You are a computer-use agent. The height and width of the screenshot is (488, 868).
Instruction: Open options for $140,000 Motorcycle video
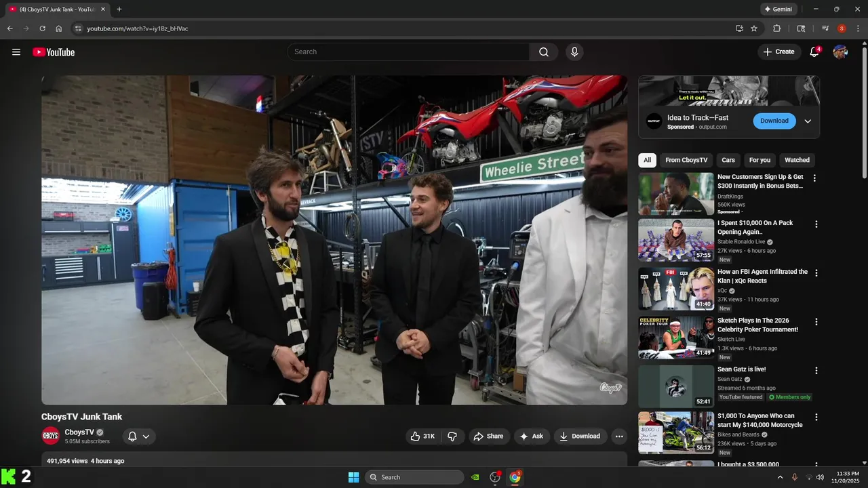click(816, 418)
